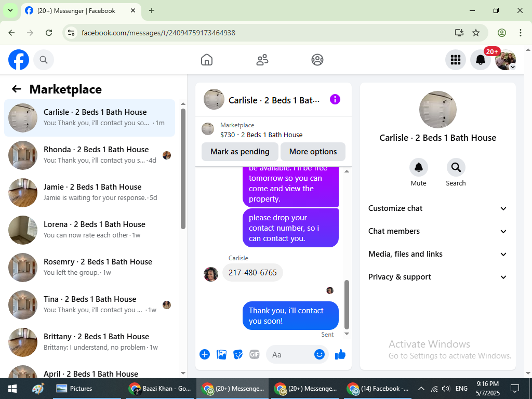The width and height of the screenshot is (532, 399).
Task: Open the Facebook logo home link
Action: point(19,60)
